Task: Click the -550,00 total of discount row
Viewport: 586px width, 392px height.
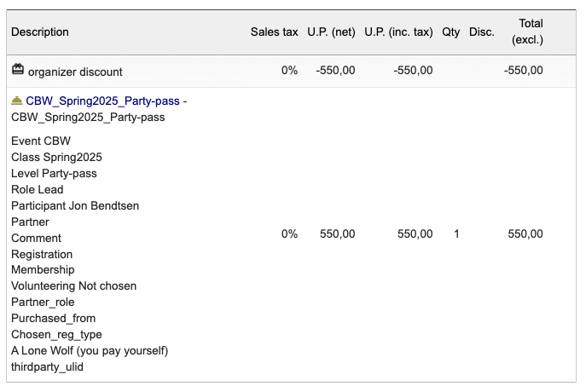Action: pos(523,70)
